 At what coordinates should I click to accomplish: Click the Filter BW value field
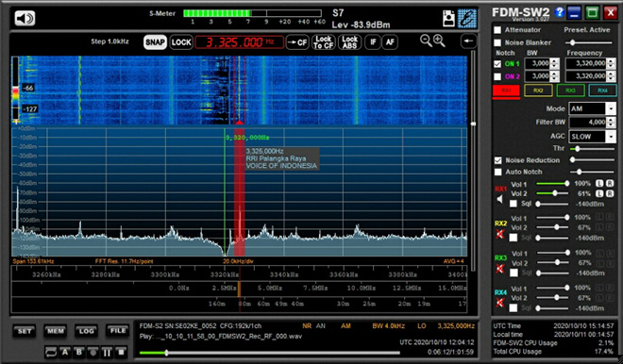click(x=588, y=123)
